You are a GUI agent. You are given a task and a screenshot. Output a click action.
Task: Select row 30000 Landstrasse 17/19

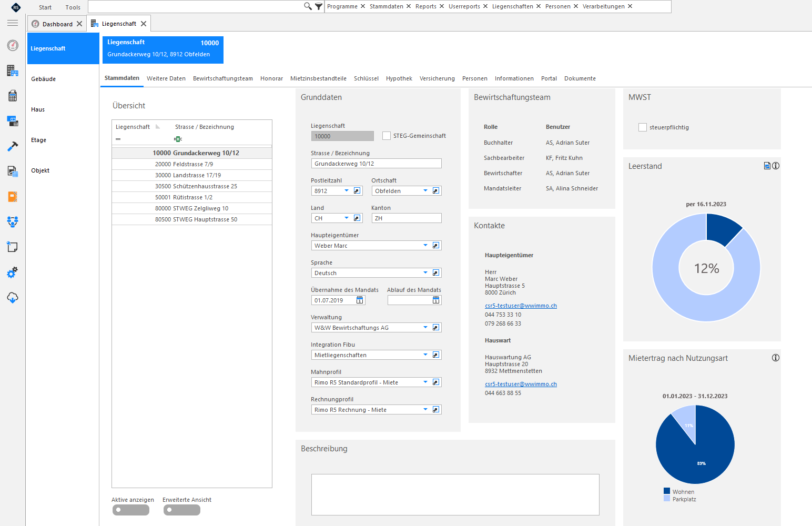(192, 175)
